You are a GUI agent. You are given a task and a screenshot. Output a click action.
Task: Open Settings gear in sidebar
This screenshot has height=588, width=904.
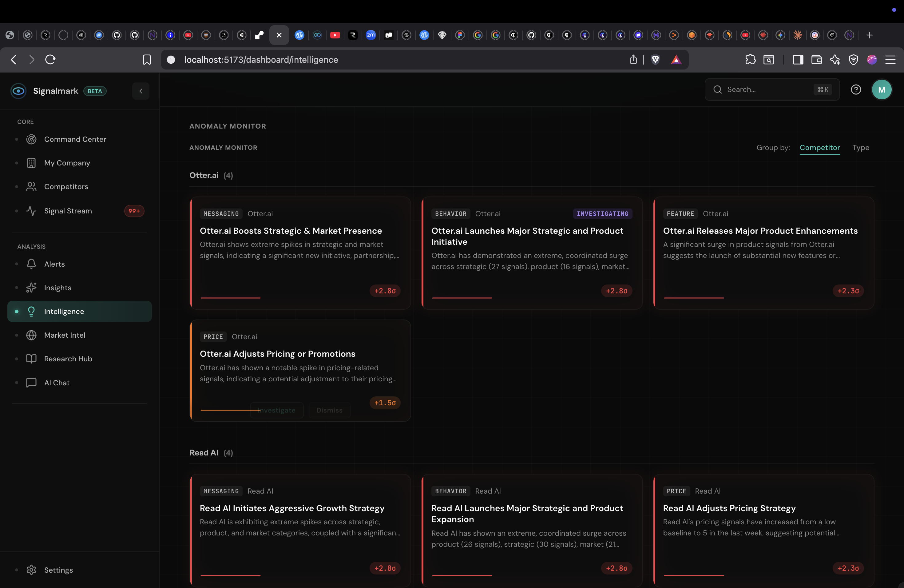(x=31, y=570)
